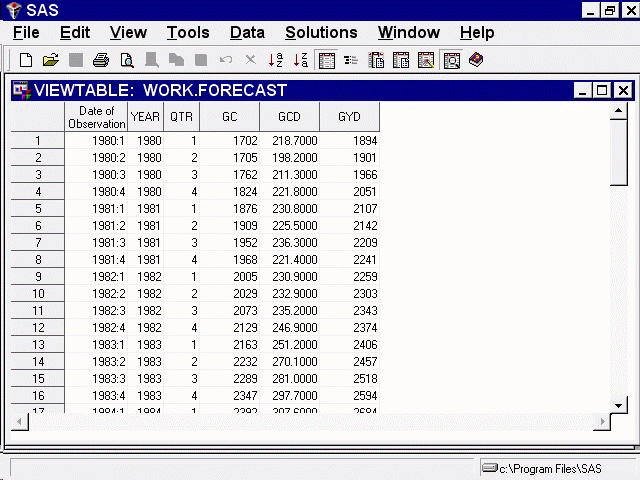
Task: Click the Print toolbar icon
Action: pyautogui.click(x=101, y=61)
